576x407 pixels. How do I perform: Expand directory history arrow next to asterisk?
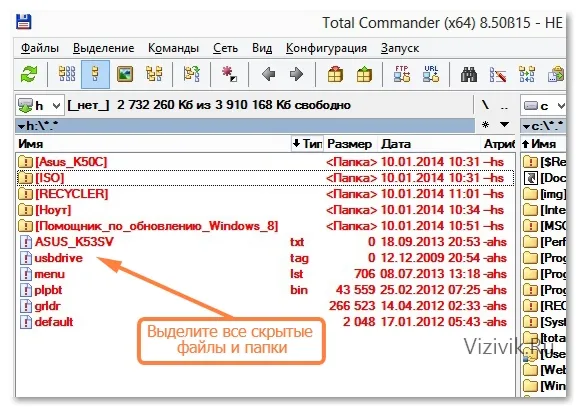click(505, 125)
